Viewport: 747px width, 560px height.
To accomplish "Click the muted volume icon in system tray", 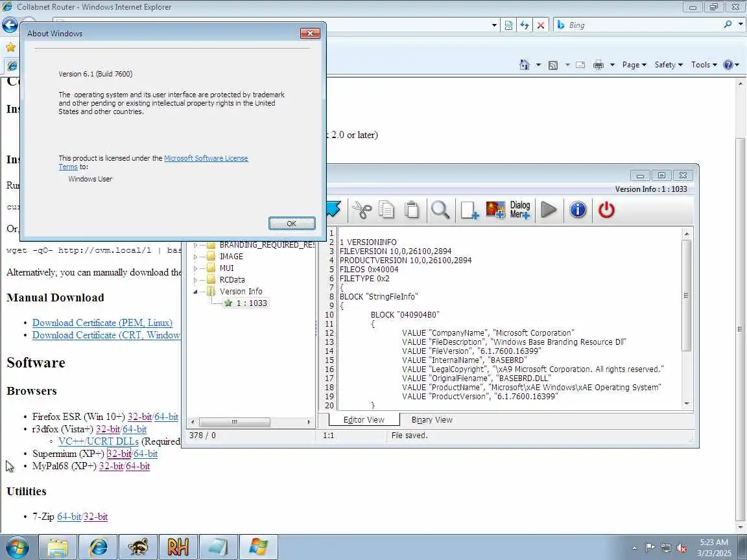I will (682, 548).
